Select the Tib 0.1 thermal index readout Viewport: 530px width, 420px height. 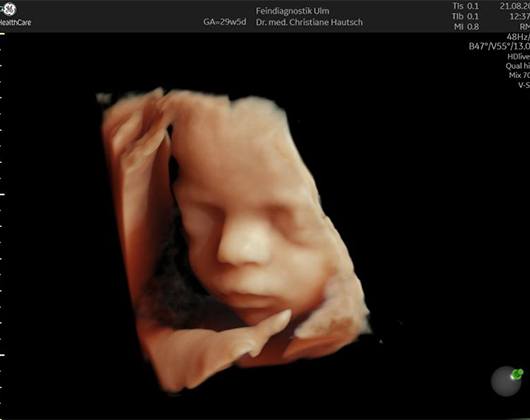pyautogui.click(x=465, y=16)
